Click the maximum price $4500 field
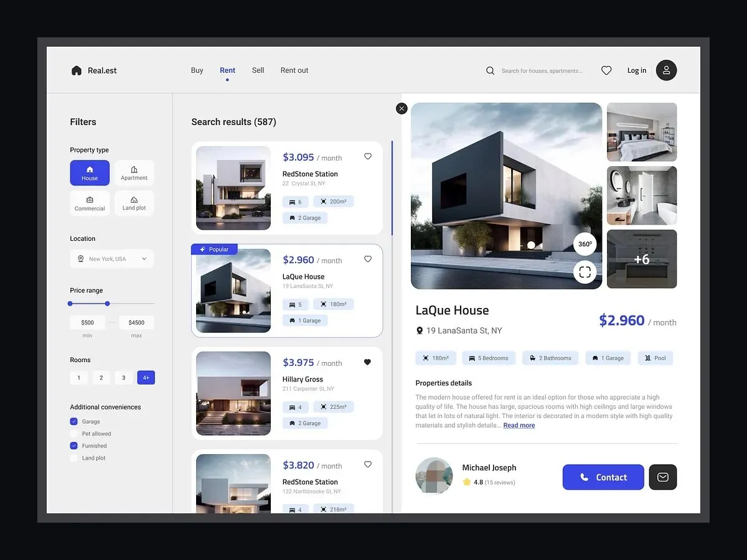The height and width of the screenshot is (560, 747). [x=136, y=322]
